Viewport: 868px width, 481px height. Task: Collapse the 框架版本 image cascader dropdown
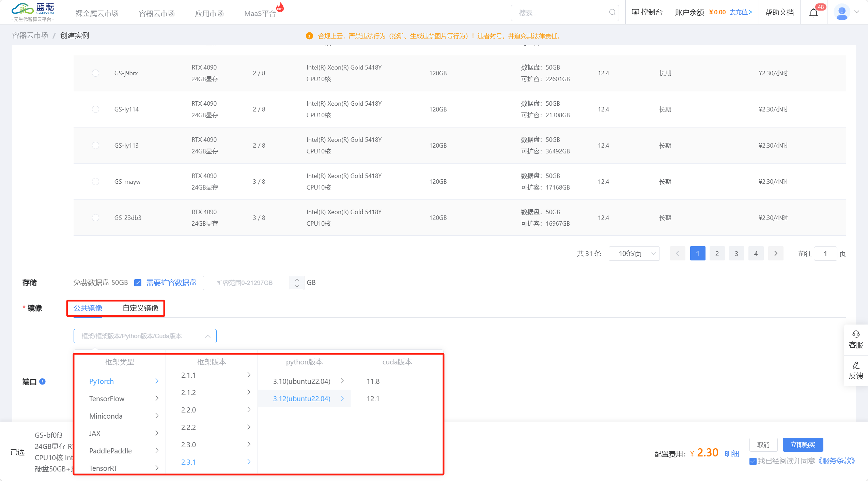[x=207, y=336]
